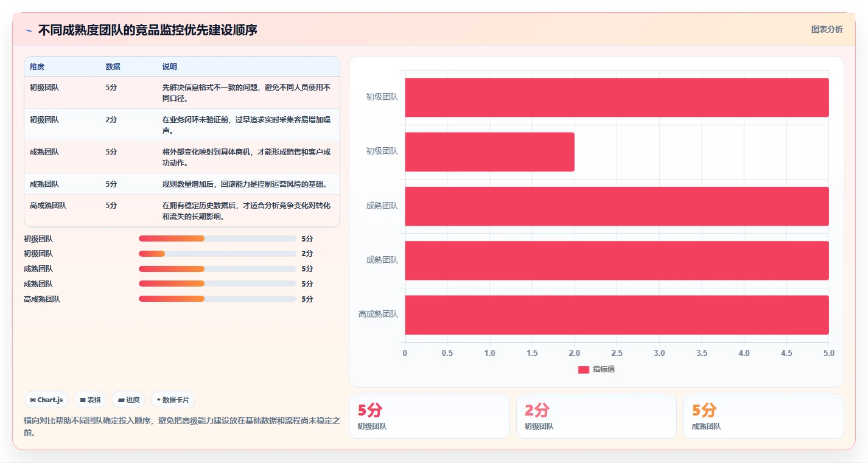Click the 图表分析 label in the header
This screenshot has height=463, width=868.
(x=827, y=29)
